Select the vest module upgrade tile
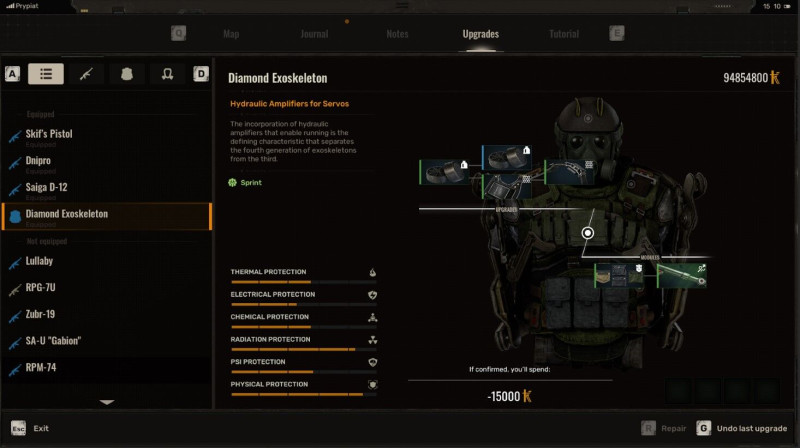This screenshot has height=448, width=800. (x=619, y=276)
